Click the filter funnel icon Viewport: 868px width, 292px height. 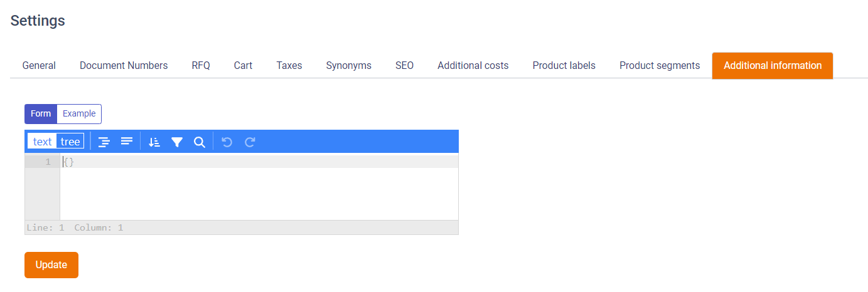coord(177,142)
